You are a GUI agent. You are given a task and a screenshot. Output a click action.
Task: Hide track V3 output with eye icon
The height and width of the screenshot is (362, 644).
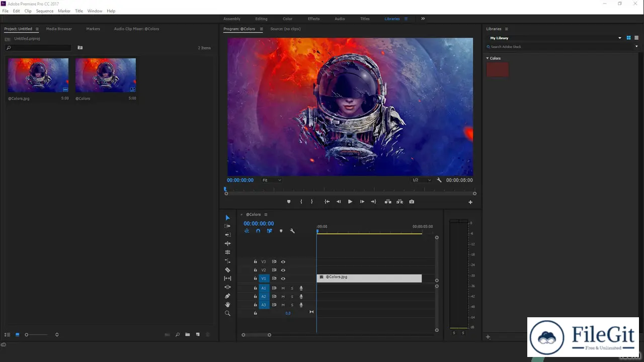click(283, 261)
